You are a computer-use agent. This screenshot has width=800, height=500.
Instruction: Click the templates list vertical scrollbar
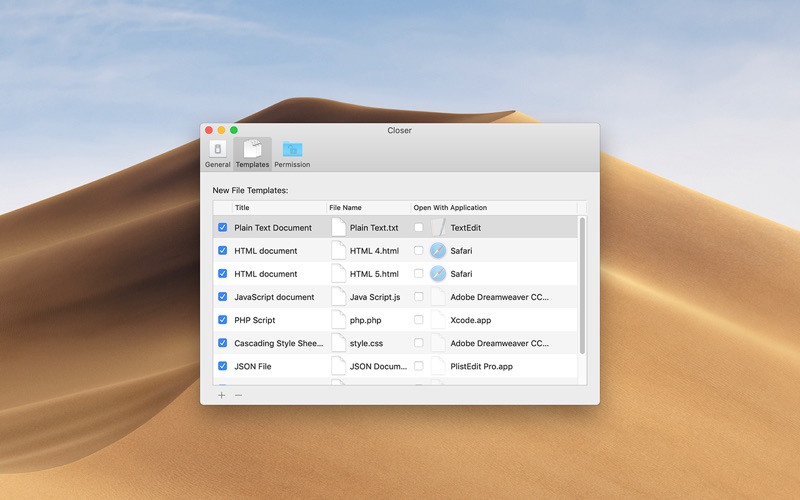tap(582, 286)
